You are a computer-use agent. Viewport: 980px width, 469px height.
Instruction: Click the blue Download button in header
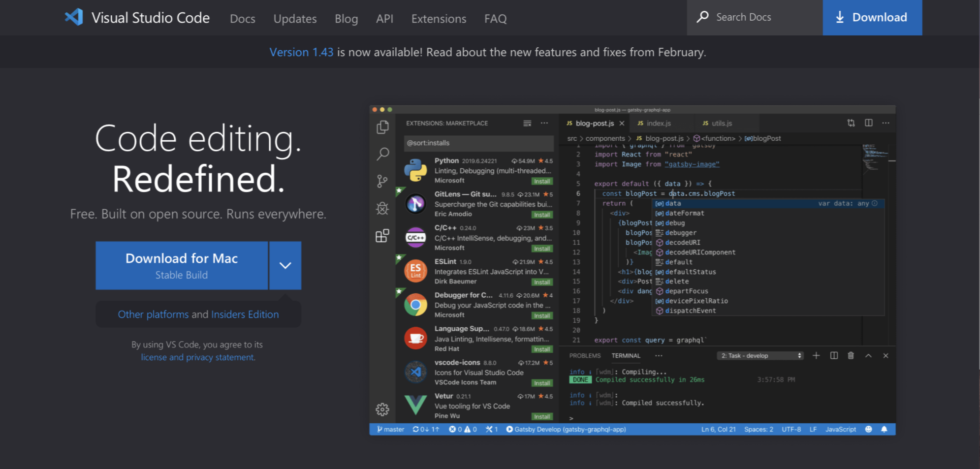tap(872, 17)
